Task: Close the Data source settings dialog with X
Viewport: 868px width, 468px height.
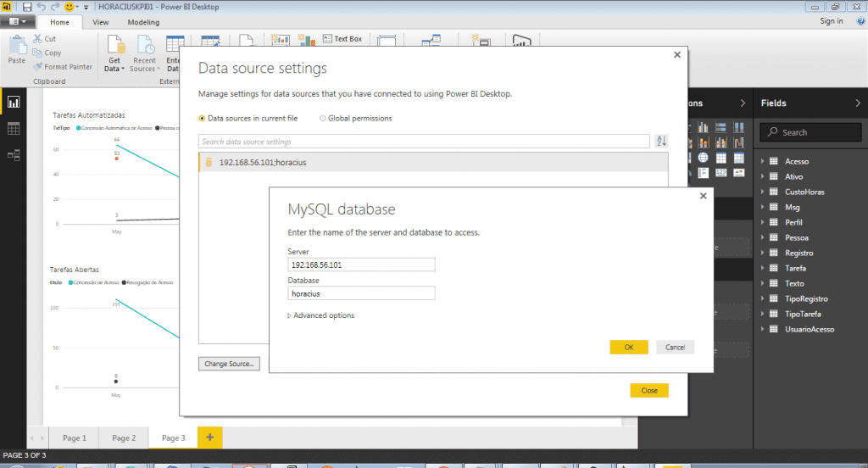Action: pos(677,55)
